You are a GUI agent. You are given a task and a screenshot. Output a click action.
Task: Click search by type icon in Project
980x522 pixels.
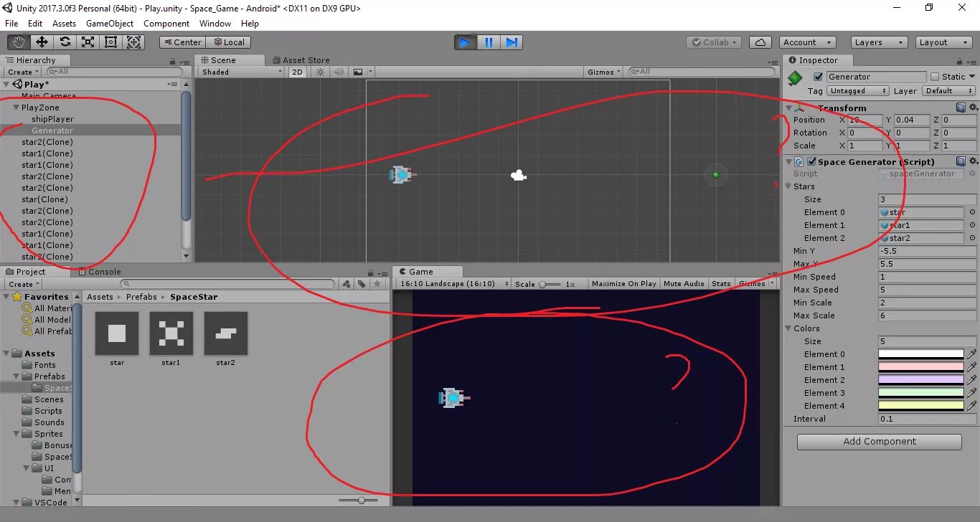(x=347, y=284)
